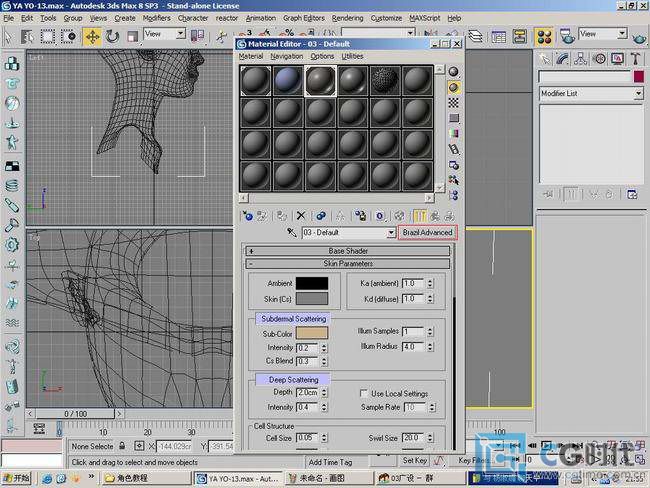Open Material Editor from main toolbar
The width and height of the screenshot is (650, 488).
[x=544, y=36]
